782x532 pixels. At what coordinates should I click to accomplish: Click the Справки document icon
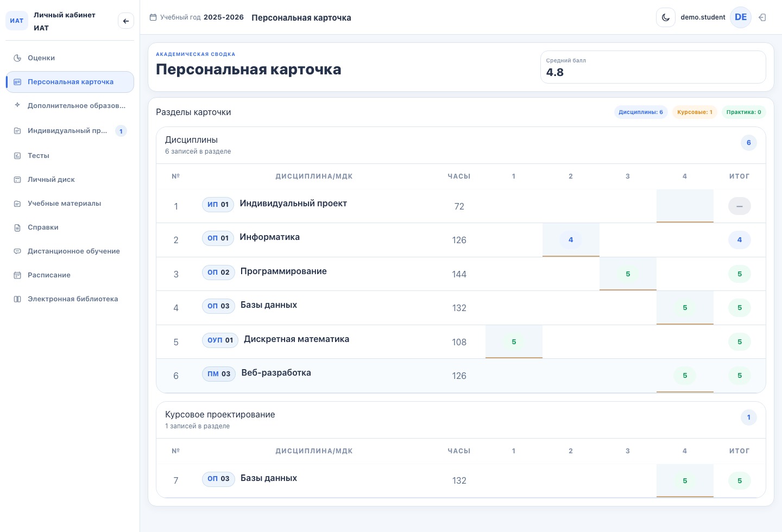pos(17,227)
